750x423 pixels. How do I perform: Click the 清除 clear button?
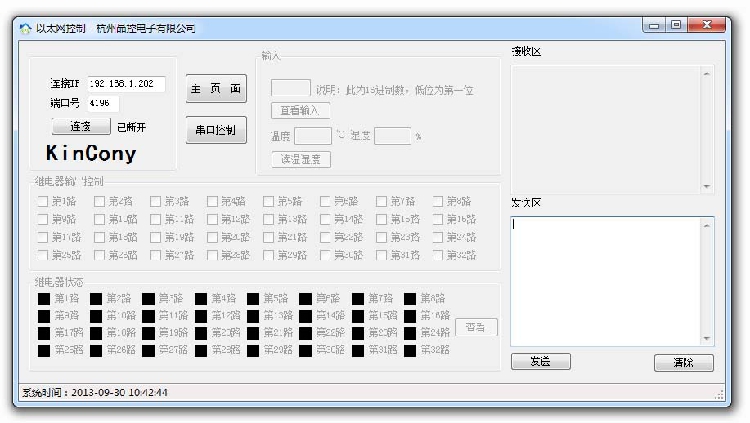coord(684,363)
